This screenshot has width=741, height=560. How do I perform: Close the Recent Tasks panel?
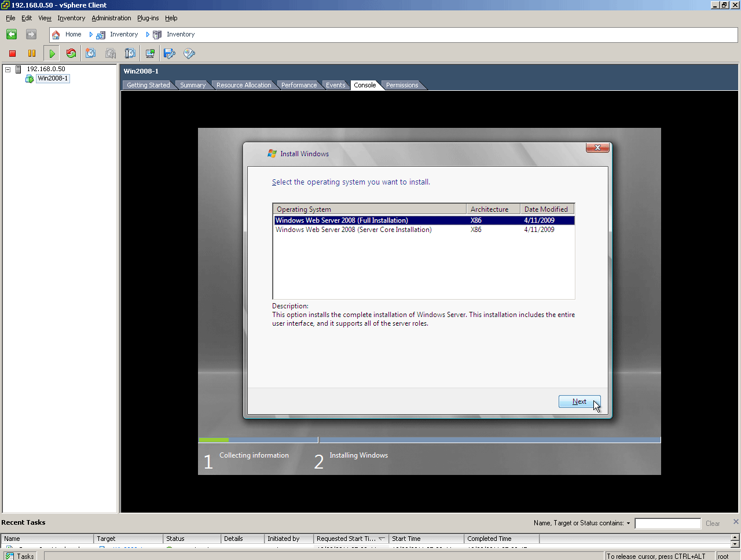[736, 522]
